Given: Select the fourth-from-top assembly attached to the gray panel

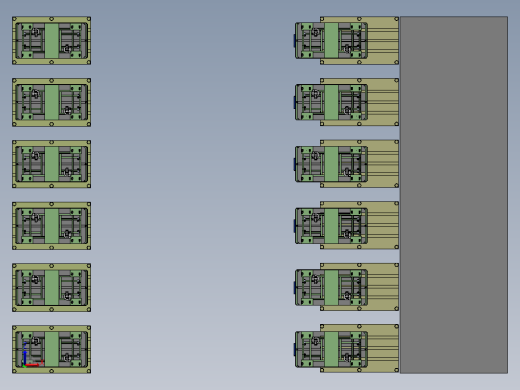Looking at the screenshot, I should [x=347, y=225].
